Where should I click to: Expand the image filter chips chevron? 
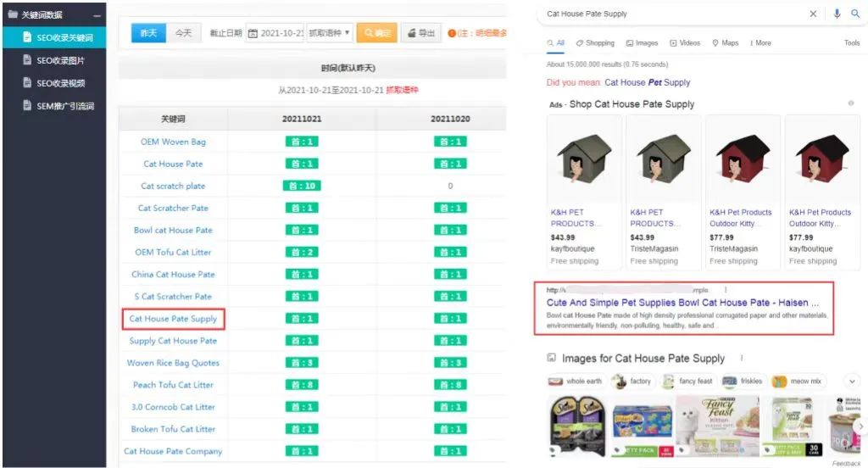coord(852,382)
